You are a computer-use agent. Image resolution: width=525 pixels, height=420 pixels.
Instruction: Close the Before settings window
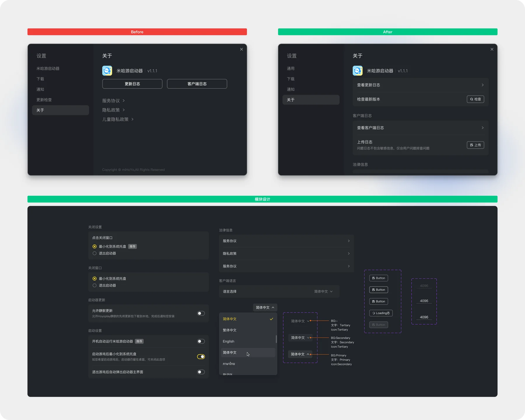(x=242, y=49)
